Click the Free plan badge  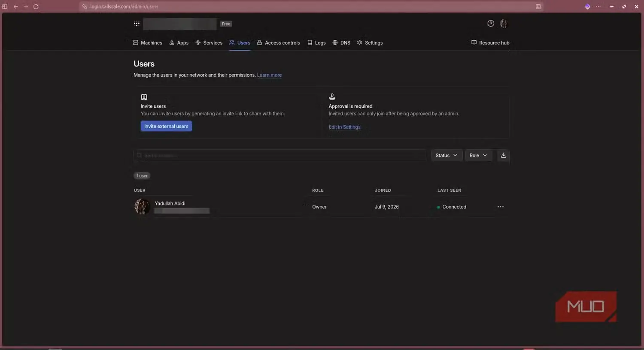click(226, 24)
